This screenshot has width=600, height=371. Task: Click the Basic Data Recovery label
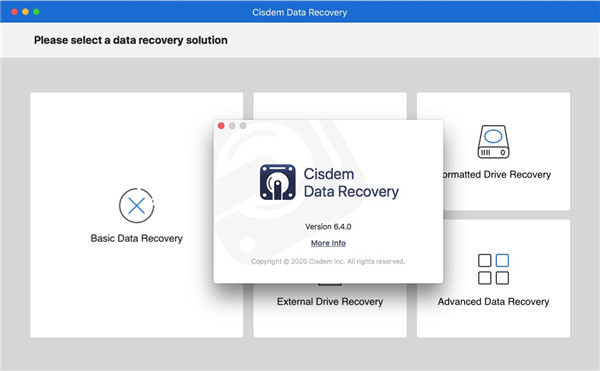[137, 238]
